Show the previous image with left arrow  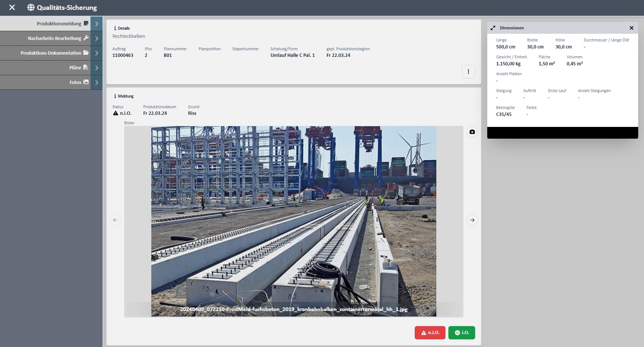pos(115,220)
